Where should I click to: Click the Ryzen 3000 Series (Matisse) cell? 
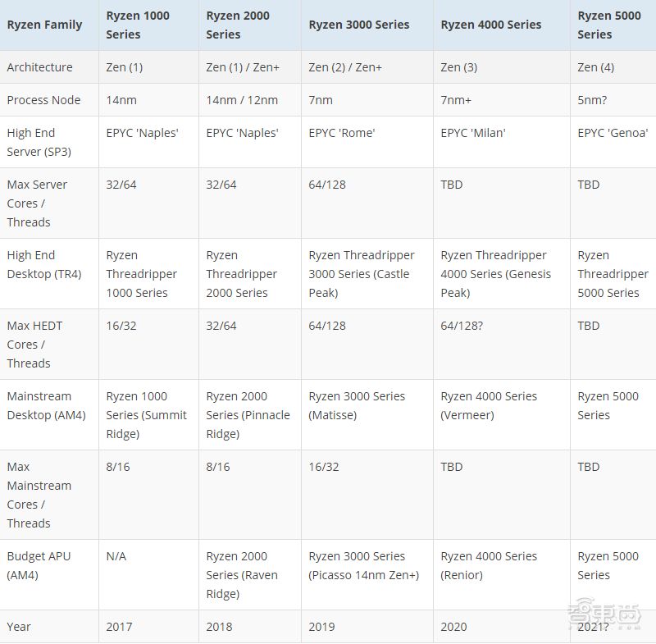pos(357,405)
